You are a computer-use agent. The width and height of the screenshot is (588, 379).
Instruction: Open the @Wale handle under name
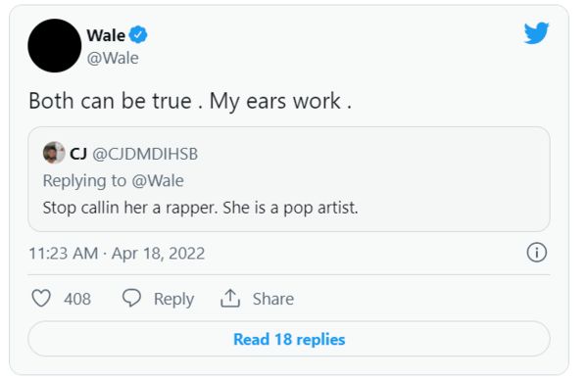113,58
